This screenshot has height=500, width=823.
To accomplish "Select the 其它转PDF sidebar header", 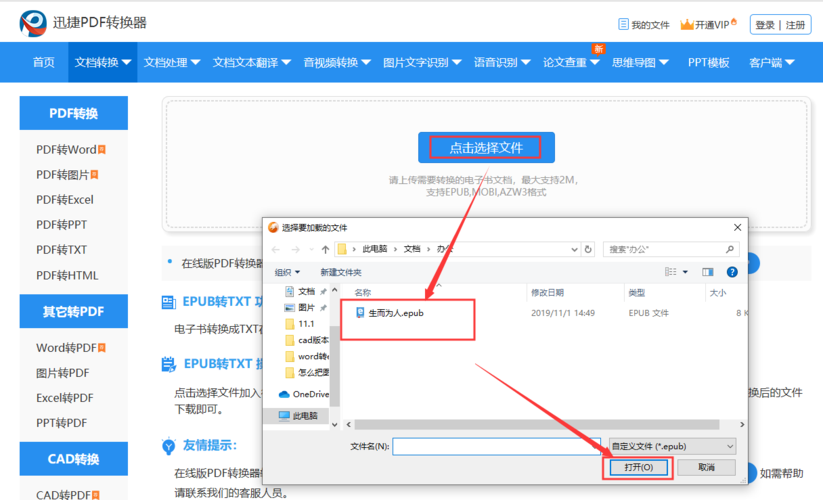I will pos(73,311).
